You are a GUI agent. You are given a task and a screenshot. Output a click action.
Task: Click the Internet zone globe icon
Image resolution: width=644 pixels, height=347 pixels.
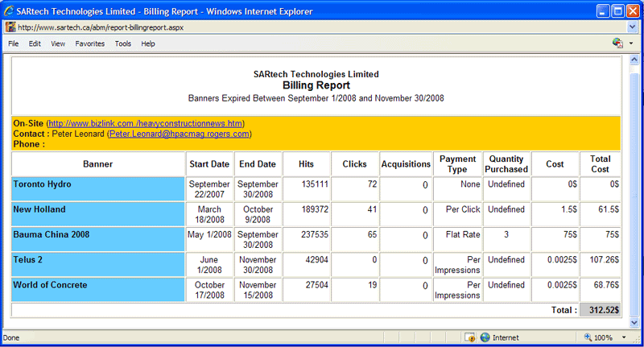tap(485, 337)
